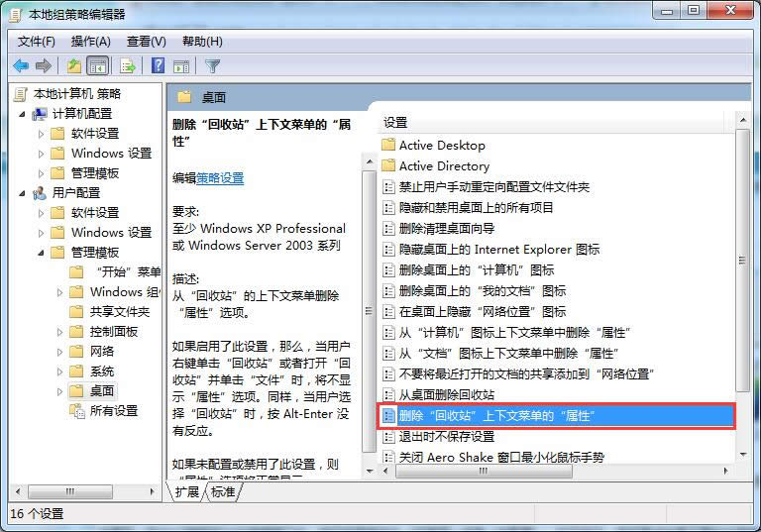Screen dimensions: 761x532
Task: Expand the 控制面板 tree node
Action: pyautogui.click(x=59, y=332)
